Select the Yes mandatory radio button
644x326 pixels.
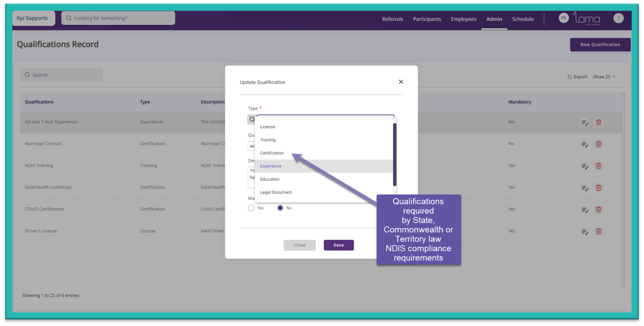coord(251,208)
